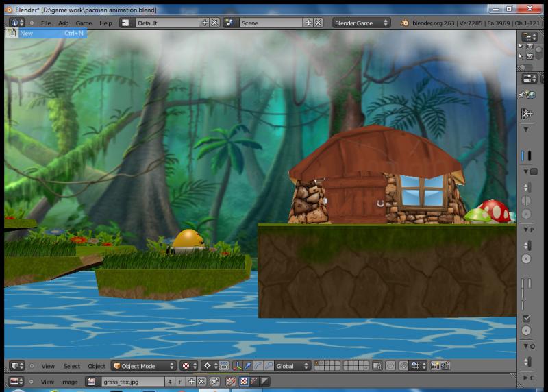Collapse the 3D View header menus toggle
548x392 pixels.
pyautogui.click(x=32, y=366)
